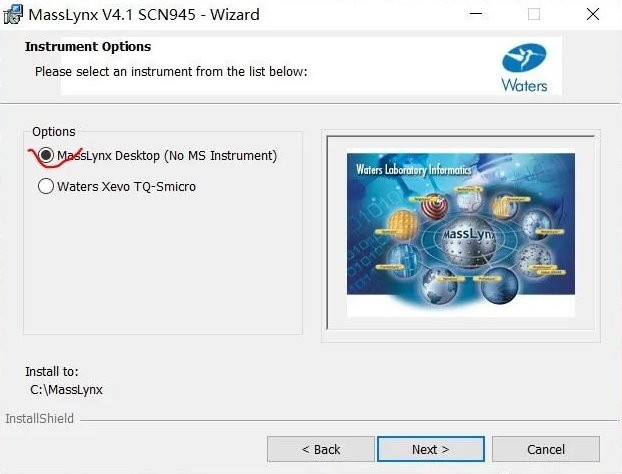Click the disabled maximize window button
Screen dimensions: 622x474
pyautogui.click(x=534, y=14)
